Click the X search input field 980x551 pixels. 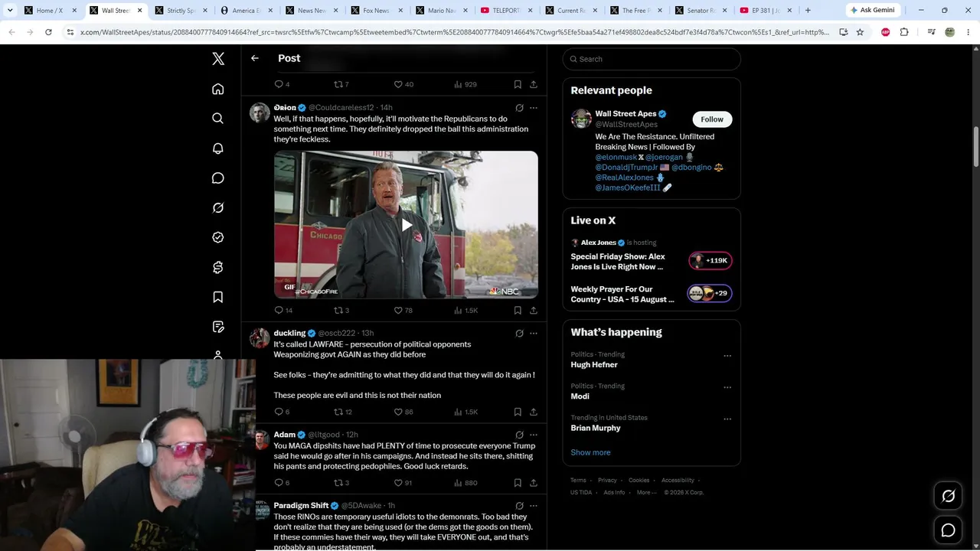(652, 59)
